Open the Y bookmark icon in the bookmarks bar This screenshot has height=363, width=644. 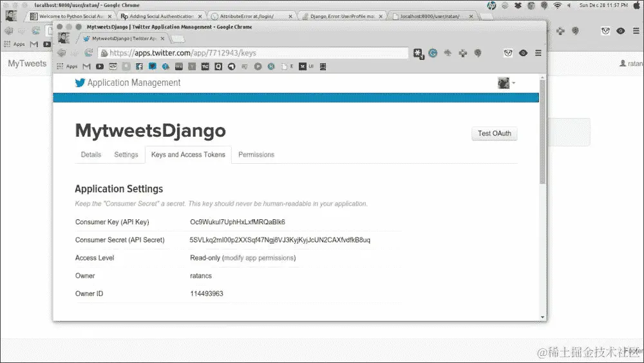pos(192,66)
